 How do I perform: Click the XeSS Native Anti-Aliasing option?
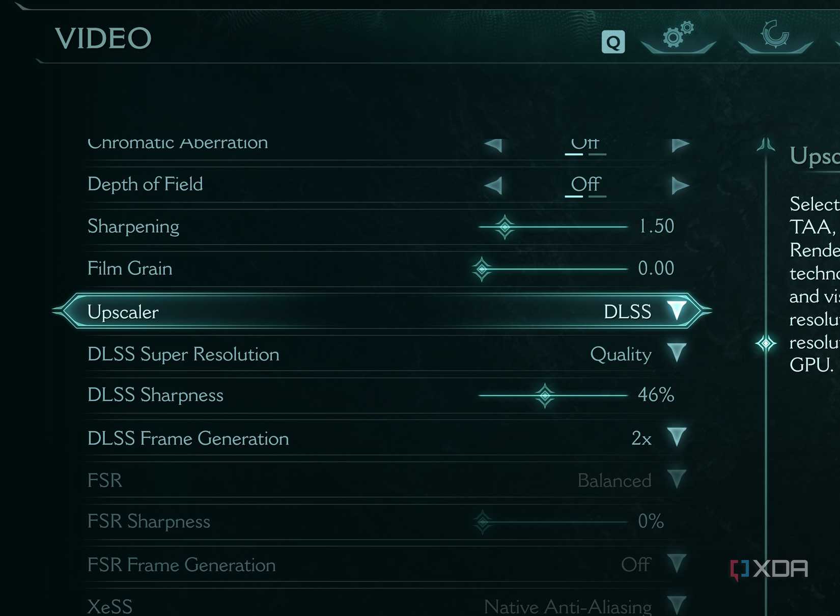[567, 606]
